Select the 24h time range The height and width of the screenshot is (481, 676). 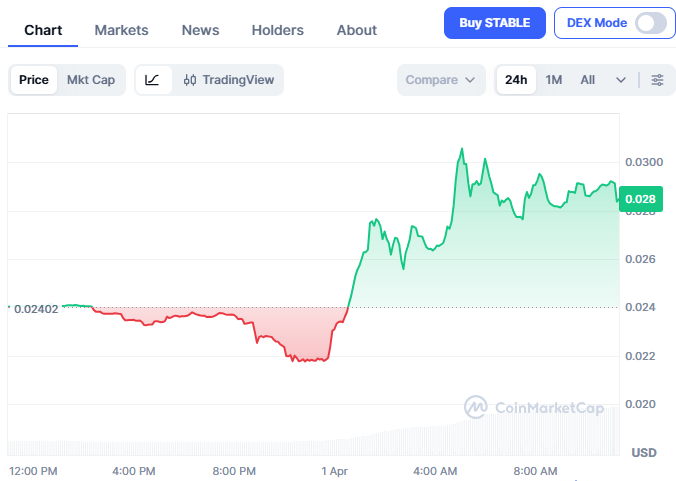click(516, 80)
